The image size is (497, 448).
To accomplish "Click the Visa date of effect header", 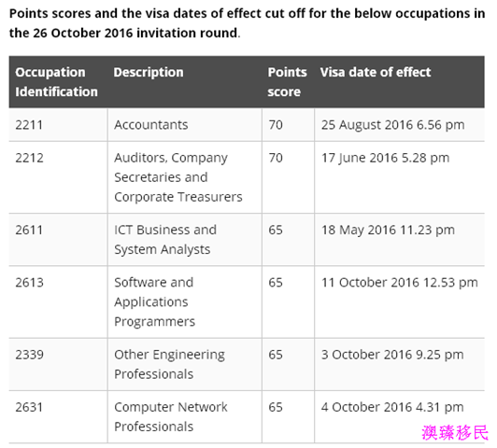I will pos(376,72).
